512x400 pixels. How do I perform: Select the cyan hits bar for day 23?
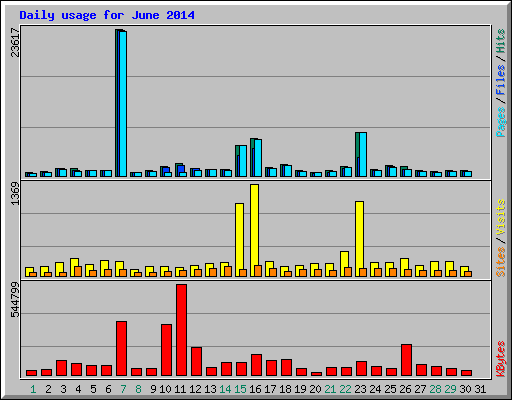click(x=363, y=154)
